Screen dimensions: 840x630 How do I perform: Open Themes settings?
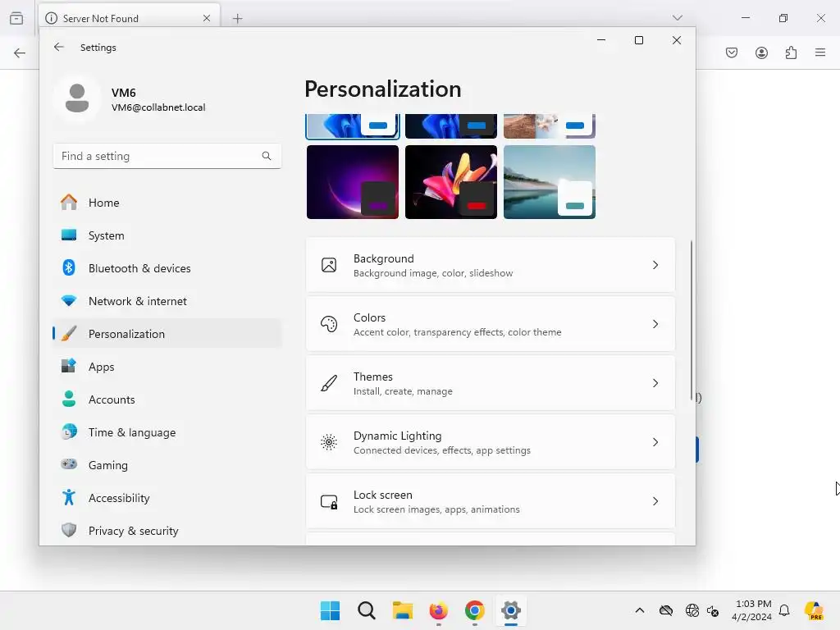coord(491,383)
